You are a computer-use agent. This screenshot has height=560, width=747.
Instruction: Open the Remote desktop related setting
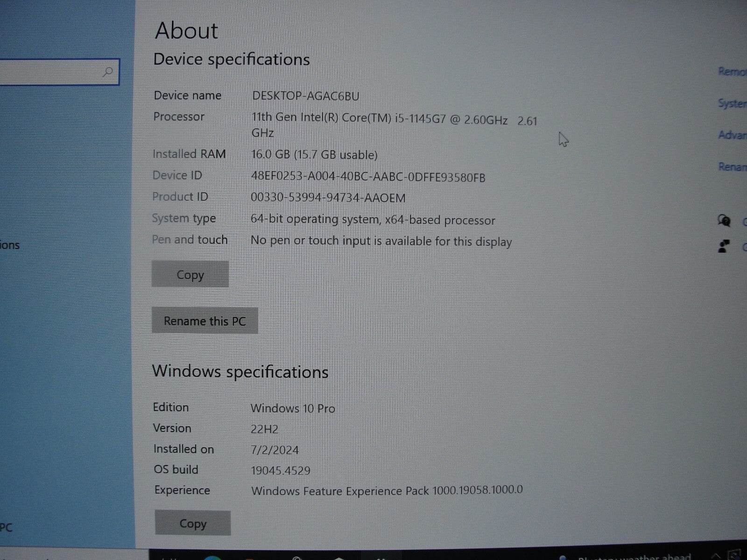pyautogui.click(x=733, y=71)
